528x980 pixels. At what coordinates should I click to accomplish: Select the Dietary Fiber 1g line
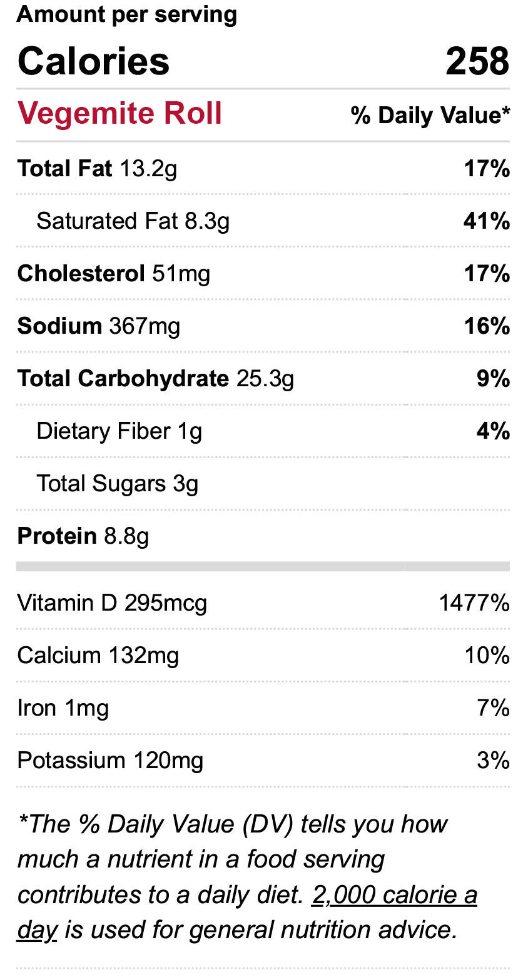119,431
